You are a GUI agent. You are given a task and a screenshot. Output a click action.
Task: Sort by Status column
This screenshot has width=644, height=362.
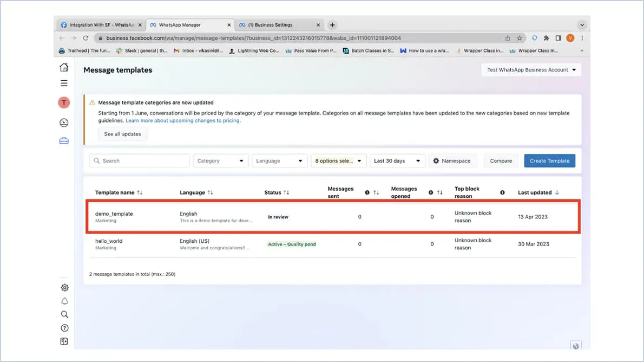[286, 192]
